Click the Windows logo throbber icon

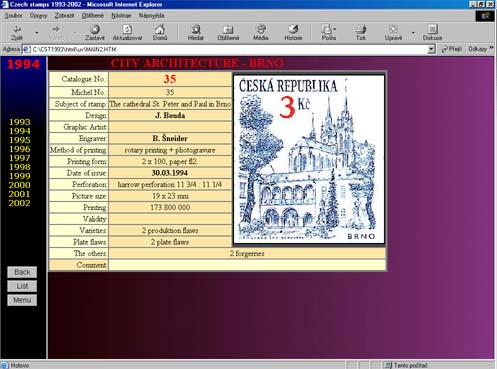click(485, 16)
